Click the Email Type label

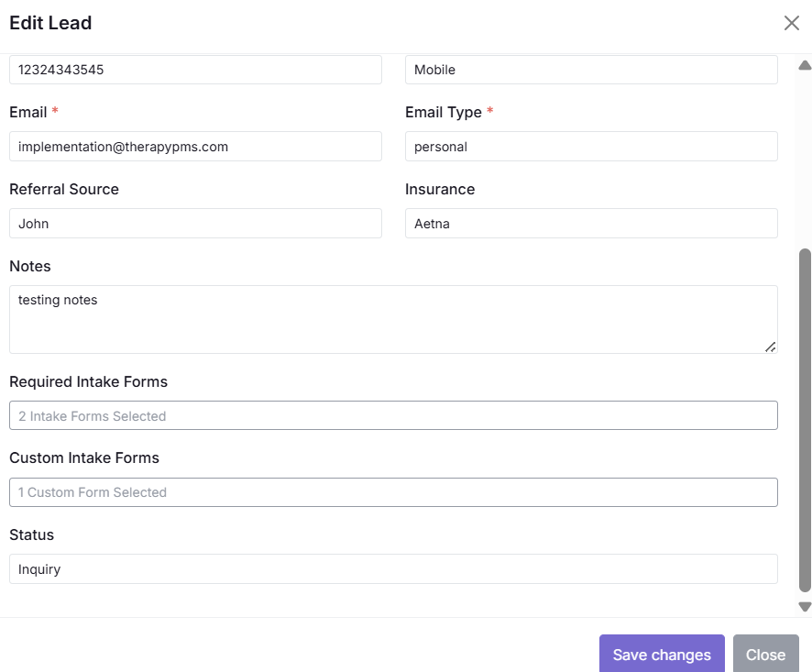click(x=444, y=112)
